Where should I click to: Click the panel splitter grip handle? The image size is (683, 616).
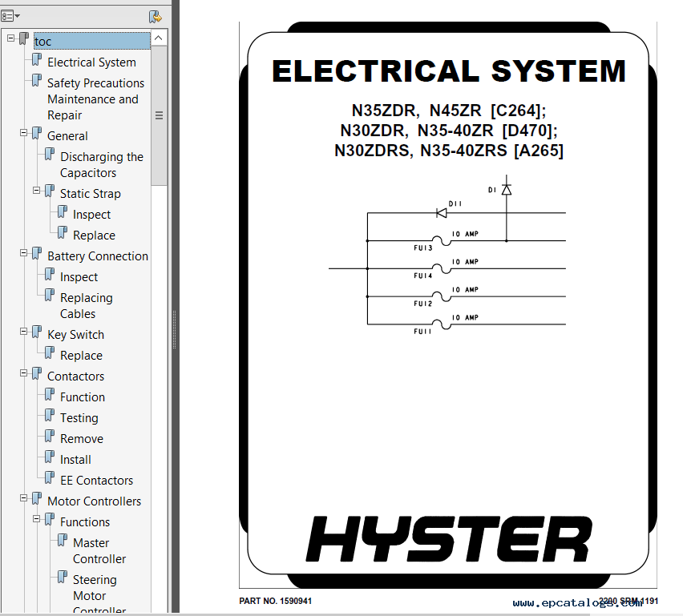174,329
